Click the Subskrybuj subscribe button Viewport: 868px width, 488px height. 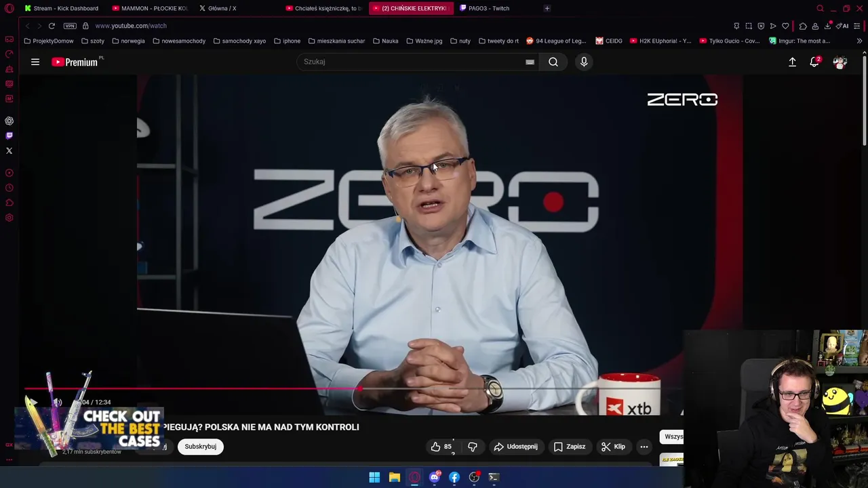point(201,447)
